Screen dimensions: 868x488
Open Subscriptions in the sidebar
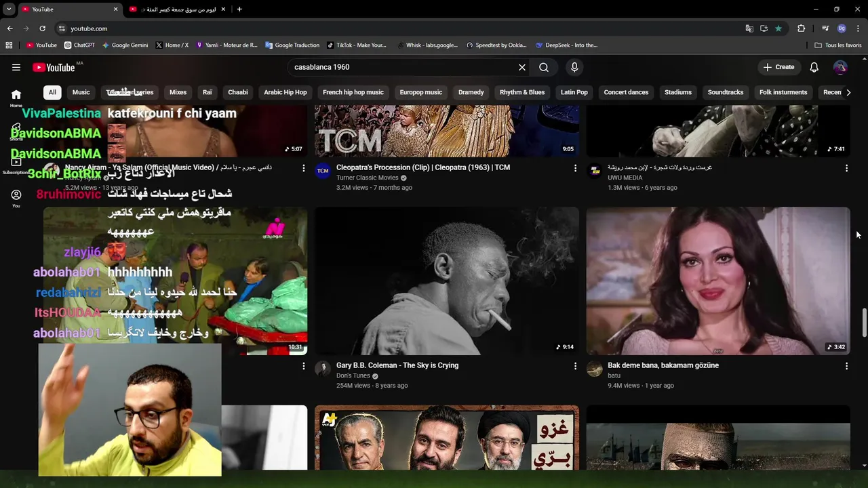16,165
